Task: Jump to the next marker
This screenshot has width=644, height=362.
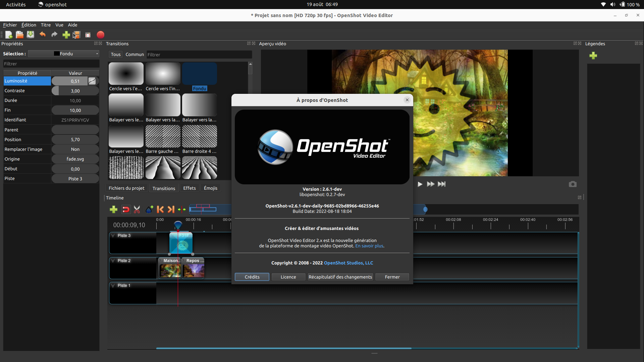Action: 171,209
